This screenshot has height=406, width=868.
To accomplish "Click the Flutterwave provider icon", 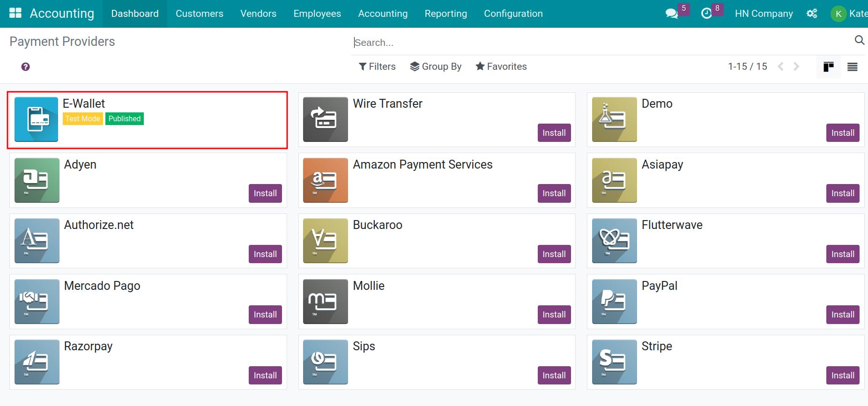I will point(615,241).
